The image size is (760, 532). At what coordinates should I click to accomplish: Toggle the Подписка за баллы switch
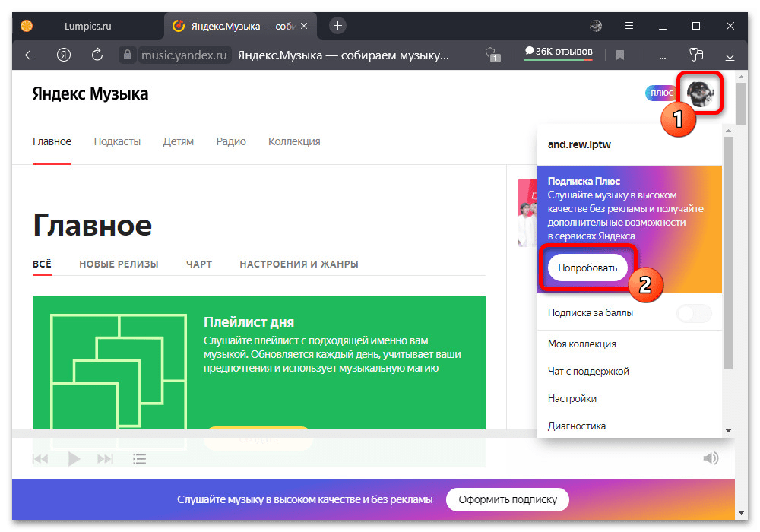694,313
